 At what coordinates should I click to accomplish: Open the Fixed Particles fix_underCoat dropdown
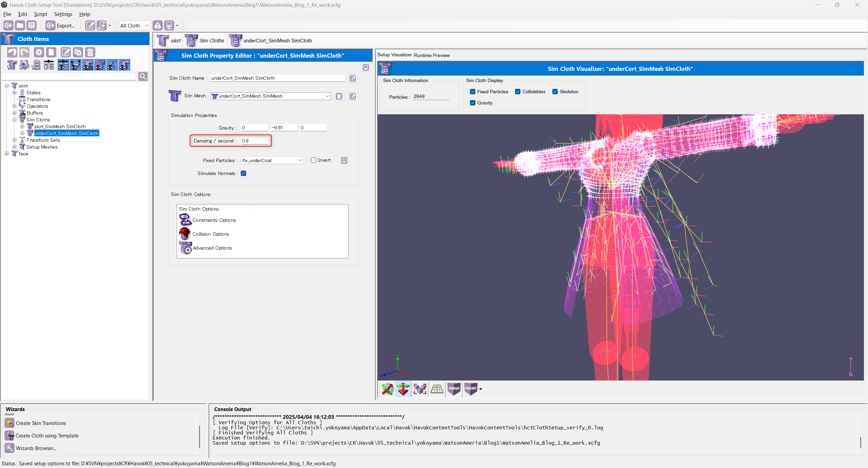(x=272, y=160)
